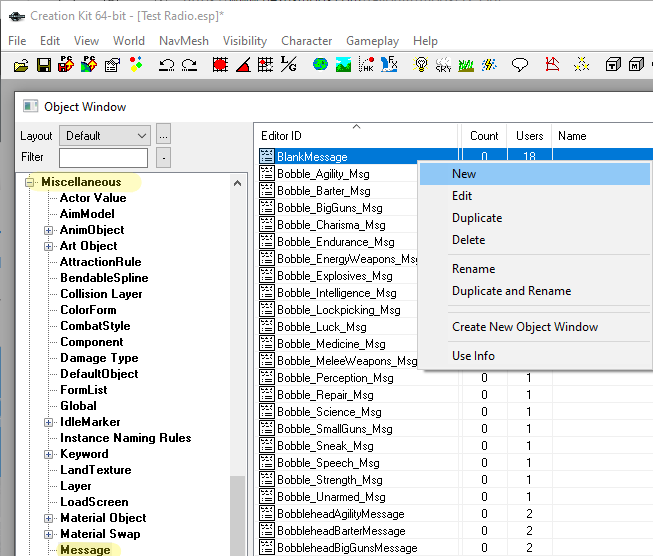The height and width of the screenshot is (556, 653).
Task: Expand the Art Object tree node
Action: (48, 246)
